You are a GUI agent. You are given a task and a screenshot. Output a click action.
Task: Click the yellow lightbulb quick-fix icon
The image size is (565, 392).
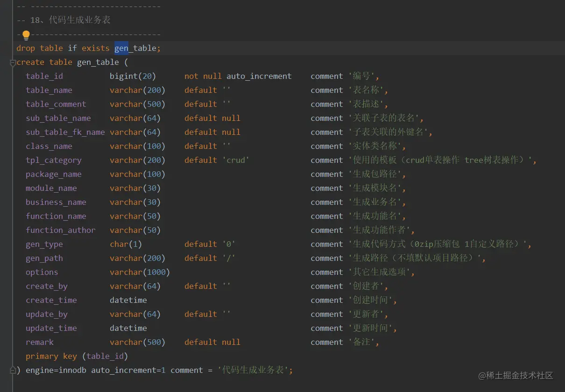tap(26, 35)
